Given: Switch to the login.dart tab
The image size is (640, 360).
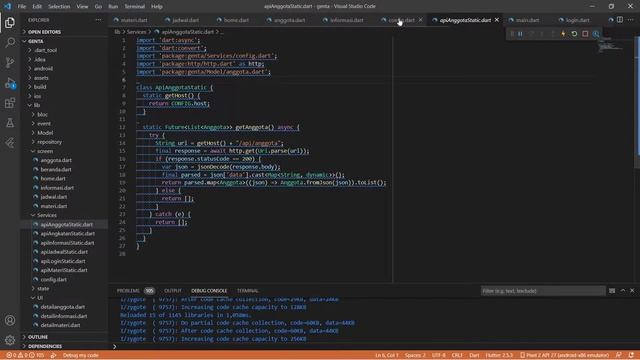Looking at the screenshot, I should (x=577, y=20).
